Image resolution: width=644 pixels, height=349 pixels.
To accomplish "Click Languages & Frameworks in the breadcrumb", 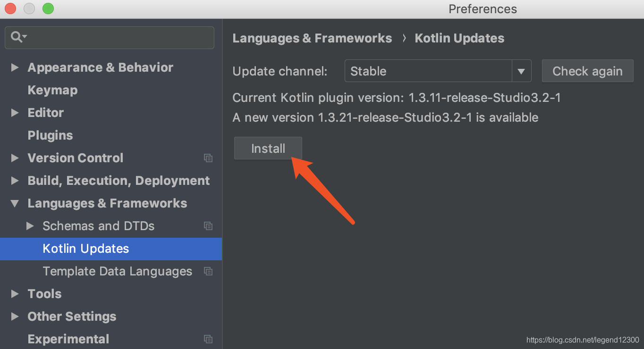I will [312, 38].
